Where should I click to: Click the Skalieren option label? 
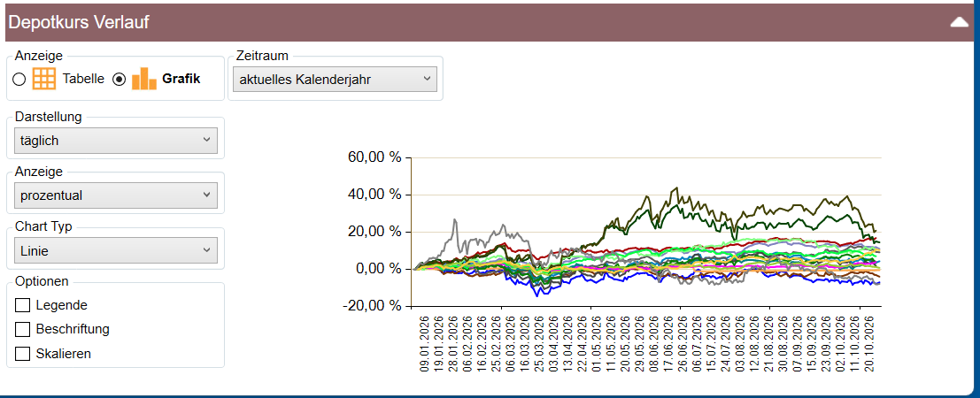[x=63, y=354]
